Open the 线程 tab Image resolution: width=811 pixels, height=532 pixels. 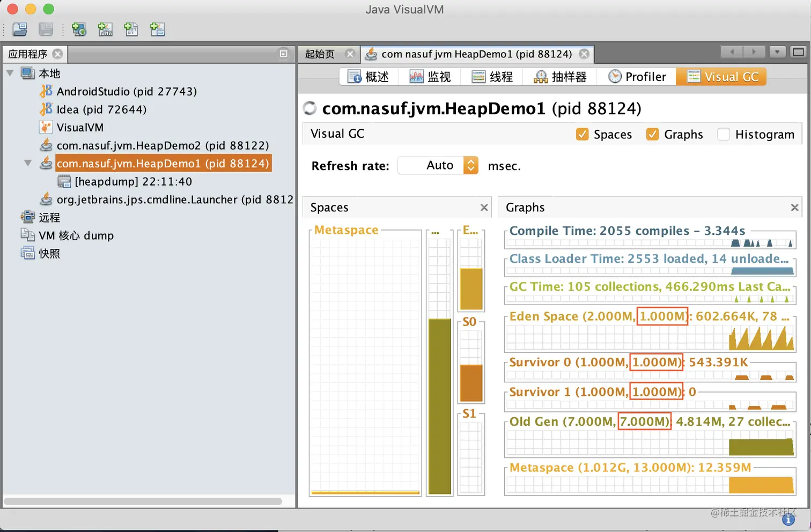[x=492, y=77]
